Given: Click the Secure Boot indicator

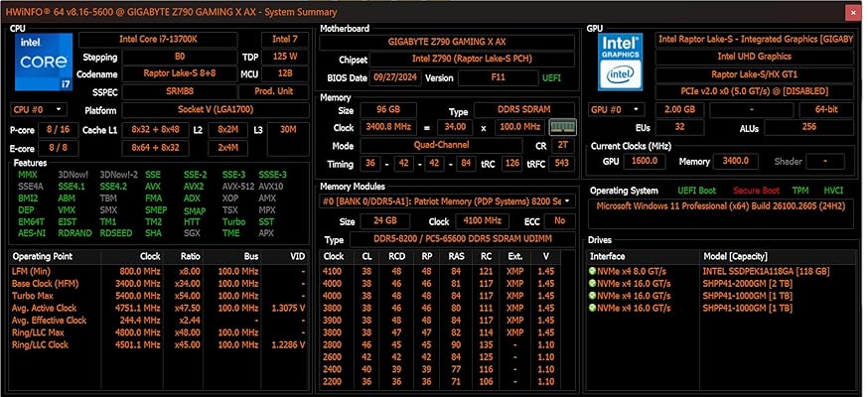Looking at the screenshot, I should 758,190.
